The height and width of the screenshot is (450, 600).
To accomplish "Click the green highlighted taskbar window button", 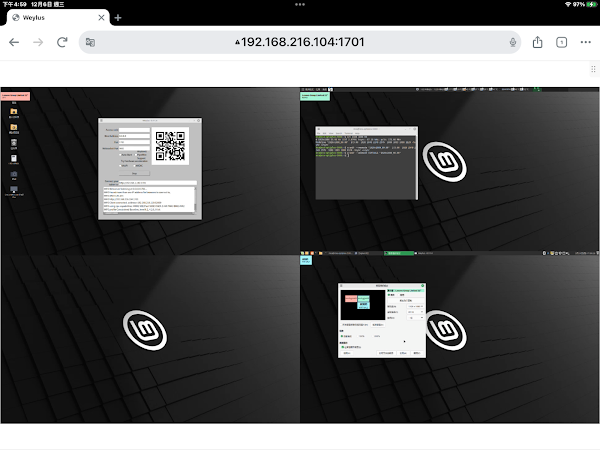I will point(399,253).
